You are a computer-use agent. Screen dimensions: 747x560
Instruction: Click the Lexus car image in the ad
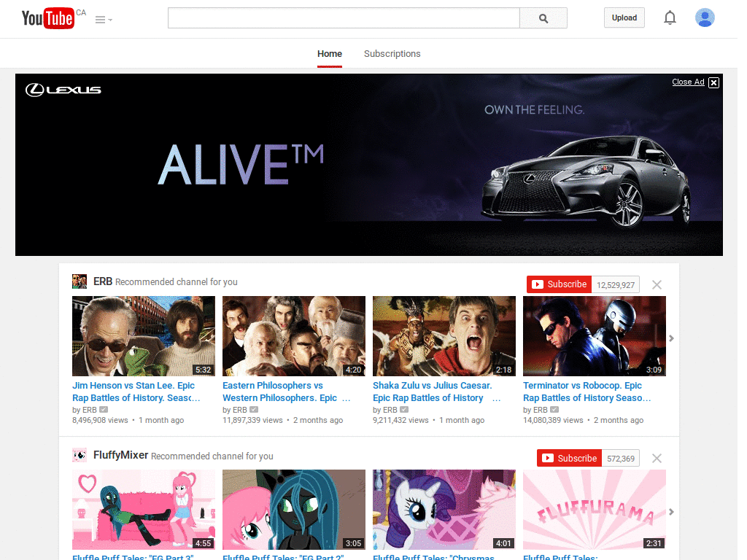click(x=586, y=183)
